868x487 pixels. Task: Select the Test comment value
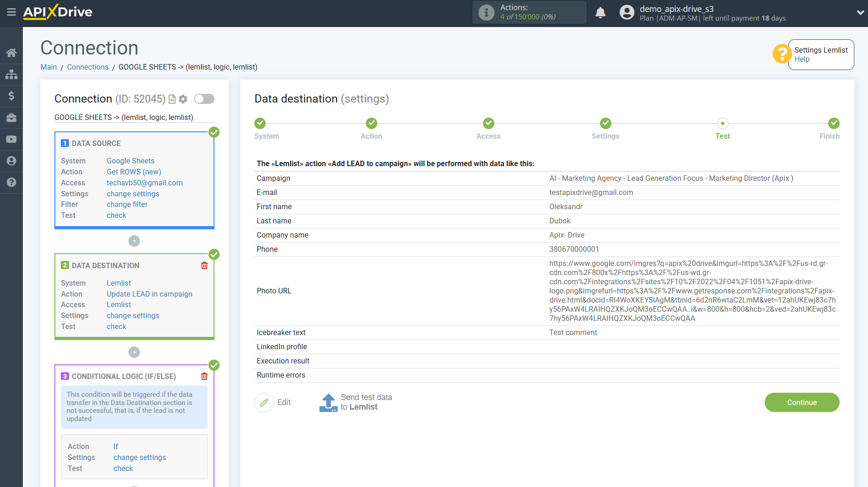573,332
